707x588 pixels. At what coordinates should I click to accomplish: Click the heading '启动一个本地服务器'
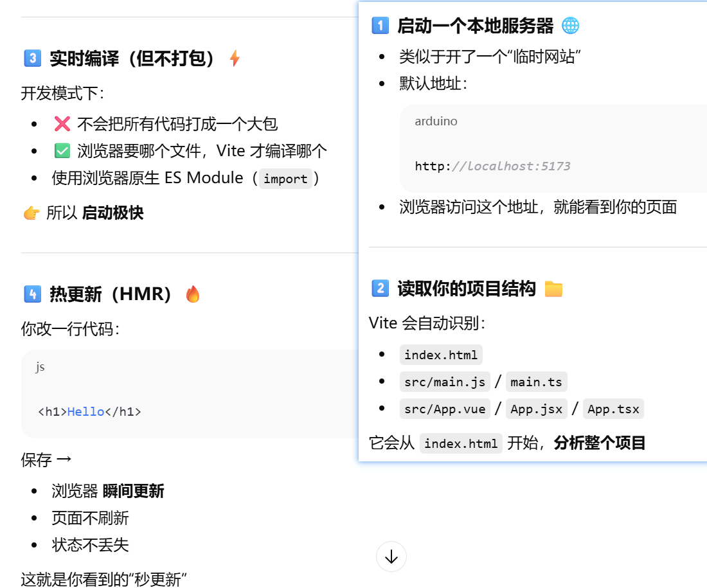[x=475, y=25]
